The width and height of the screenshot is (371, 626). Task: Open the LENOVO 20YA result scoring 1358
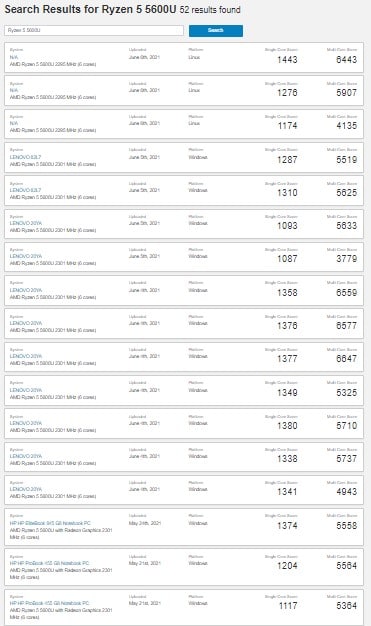click(26, 290)
